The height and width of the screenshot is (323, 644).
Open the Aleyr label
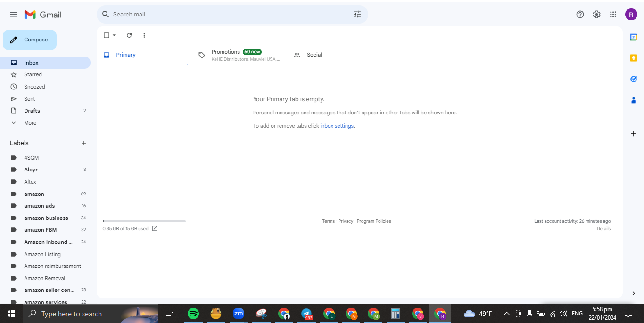pos(45,170)
